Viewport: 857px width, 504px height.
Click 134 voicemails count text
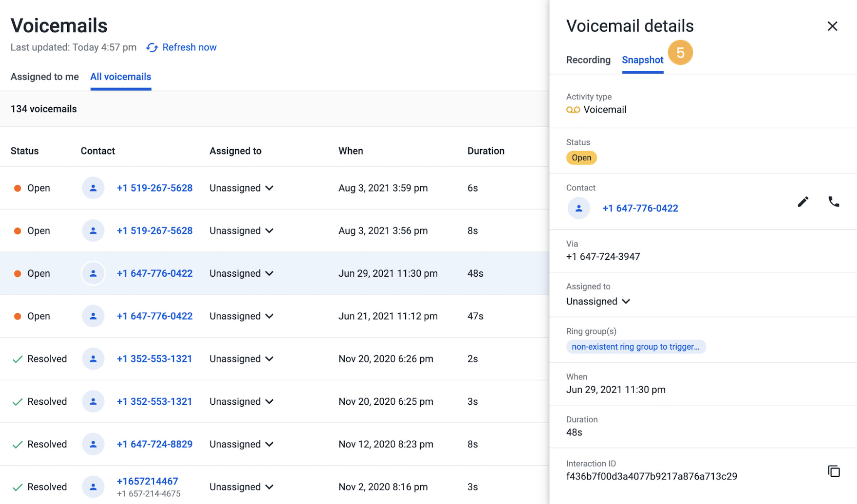point(44,109)
